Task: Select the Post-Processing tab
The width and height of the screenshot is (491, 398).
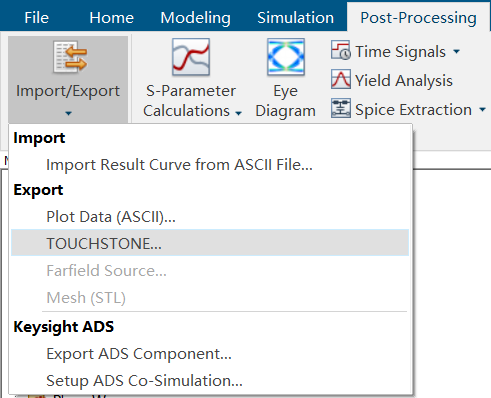Action: tap(418, 18)
